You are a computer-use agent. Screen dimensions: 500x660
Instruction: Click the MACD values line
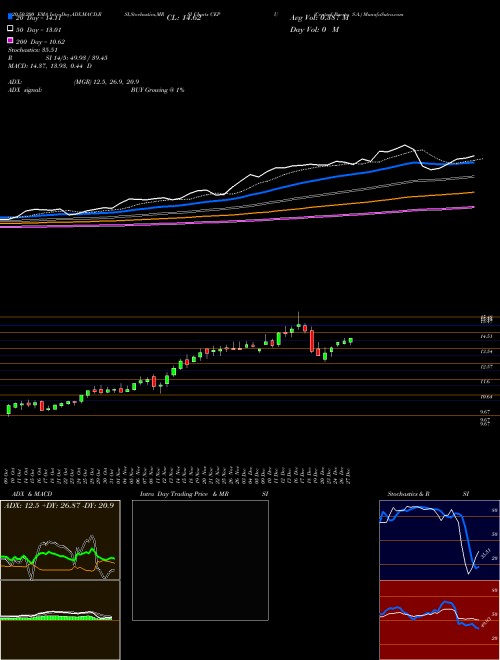pyautogui.click(x=50, y=66)
